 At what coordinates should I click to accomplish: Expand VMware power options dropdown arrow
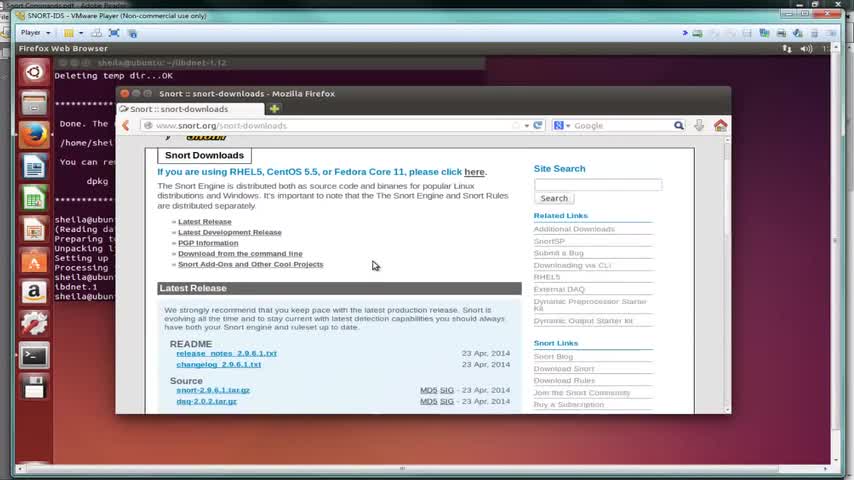81,33
